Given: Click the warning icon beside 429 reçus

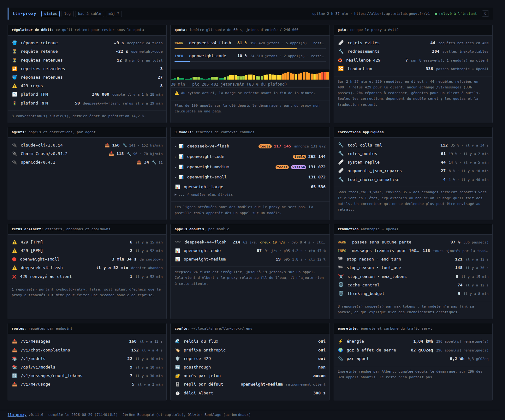Looking at the screenshot, I should pos(15,86).
